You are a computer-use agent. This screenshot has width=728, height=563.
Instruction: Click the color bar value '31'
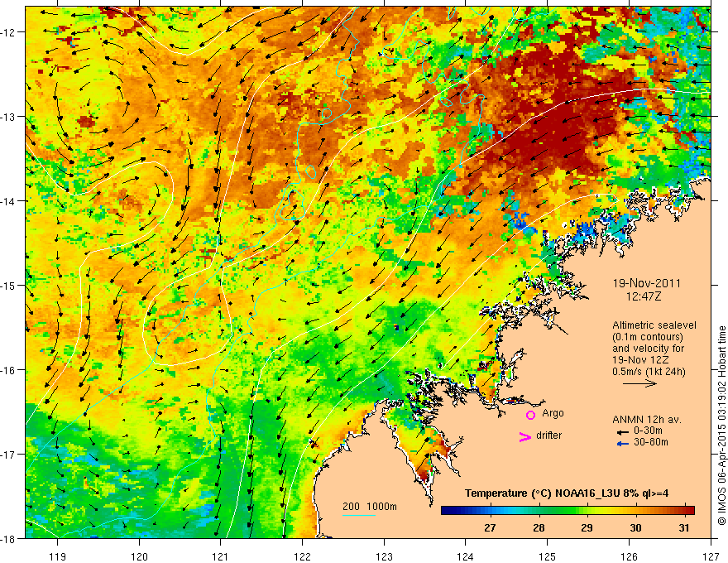pyautogui.click(x=683, y=527)
